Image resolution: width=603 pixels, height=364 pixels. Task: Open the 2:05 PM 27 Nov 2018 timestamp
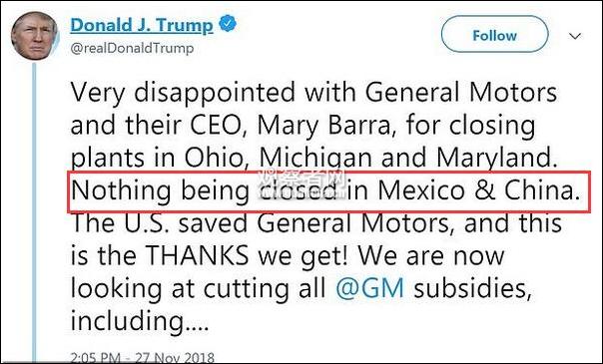point(143,357)
